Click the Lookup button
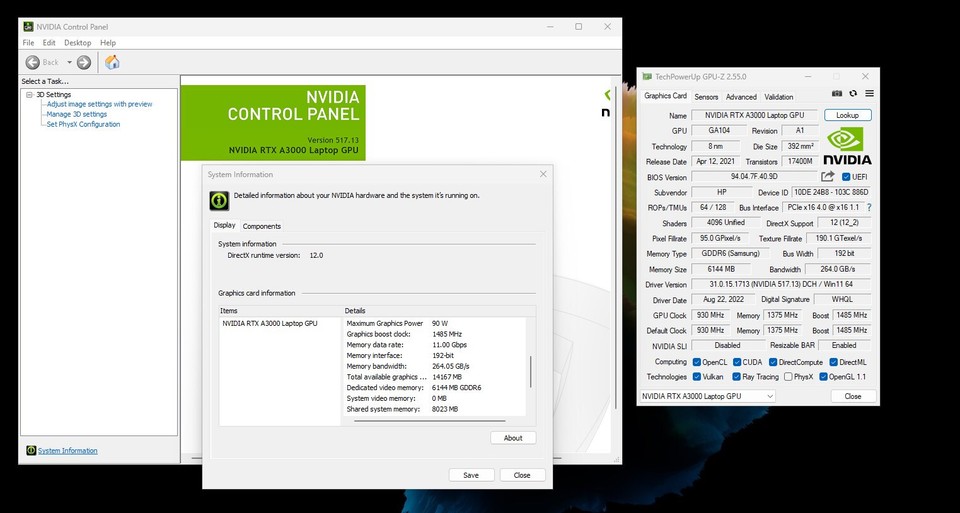This screenshot has height=513, width=960. (847, 115)
